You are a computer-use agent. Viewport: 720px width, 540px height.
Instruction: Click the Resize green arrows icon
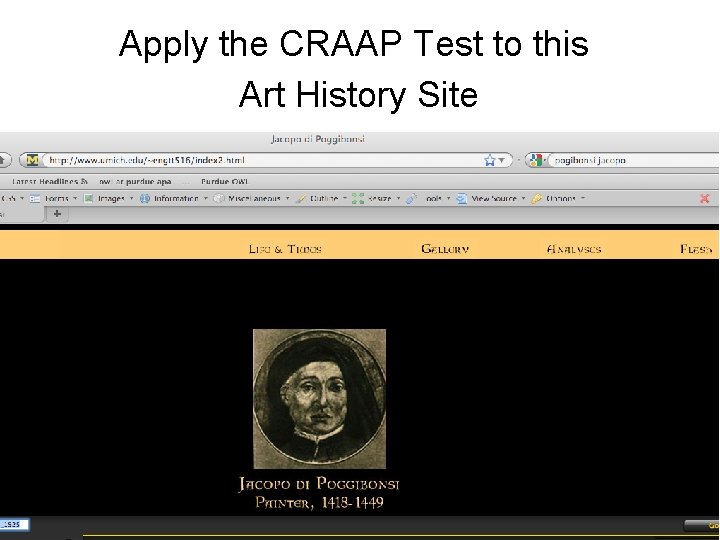358,198
